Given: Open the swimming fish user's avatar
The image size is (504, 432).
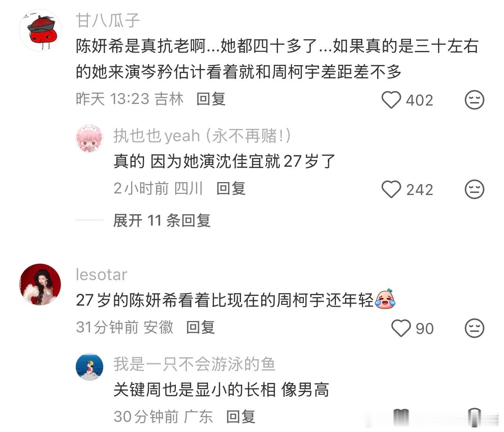Looking at the screenshot, I should 89,367.
